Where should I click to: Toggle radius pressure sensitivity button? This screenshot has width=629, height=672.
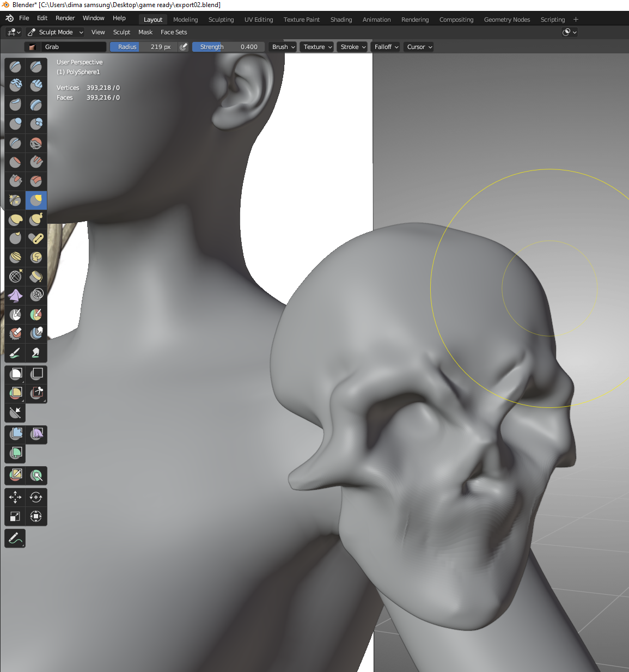pyautogui.click(x=184, y=47)
